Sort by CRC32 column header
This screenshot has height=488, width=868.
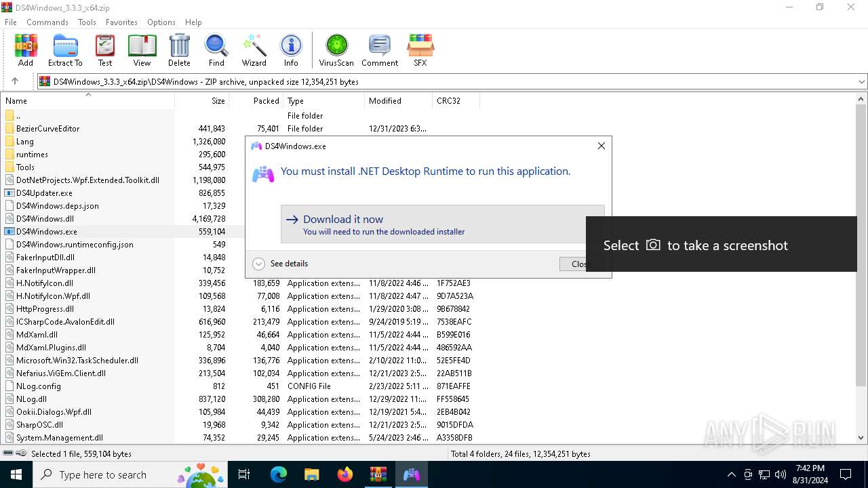(x=456, y=100)
